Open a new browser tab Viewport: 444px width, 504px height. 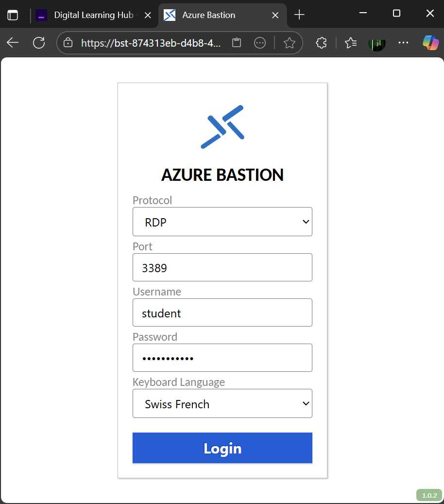300,15
